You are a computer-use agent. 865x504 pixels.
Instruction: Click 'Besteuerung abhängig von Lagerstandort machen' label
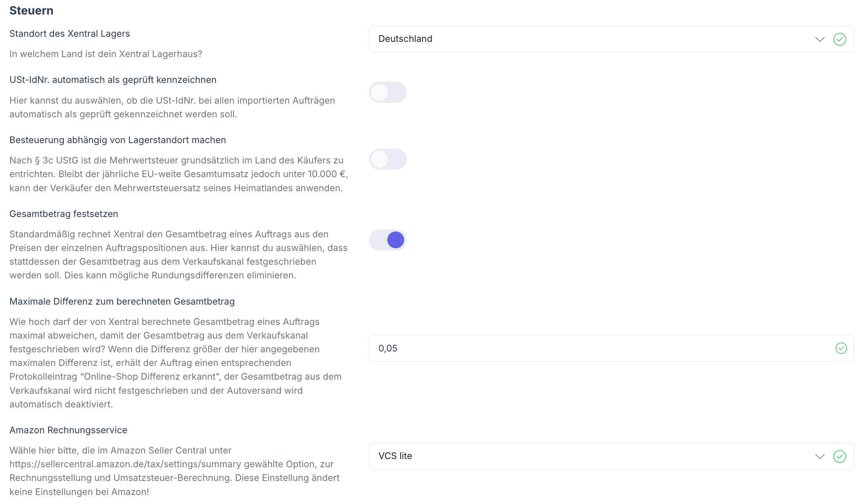pyautogui.click(x=117, y=140)
